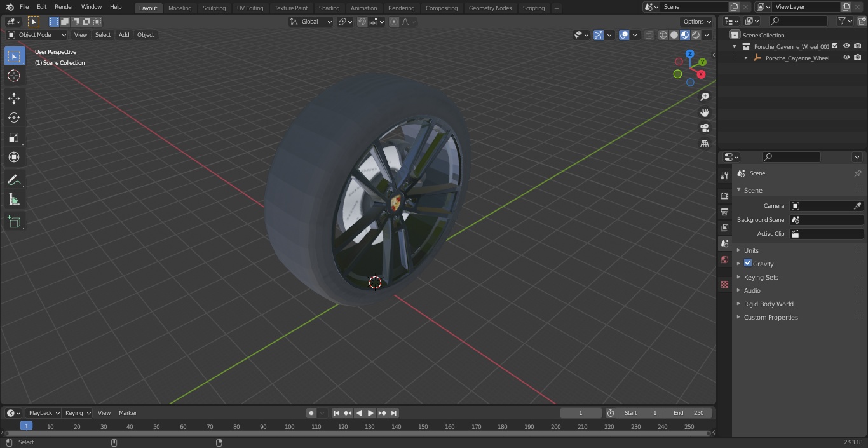Open the Tool properties tab
The image size is (868, 448).
coord(724,175)
